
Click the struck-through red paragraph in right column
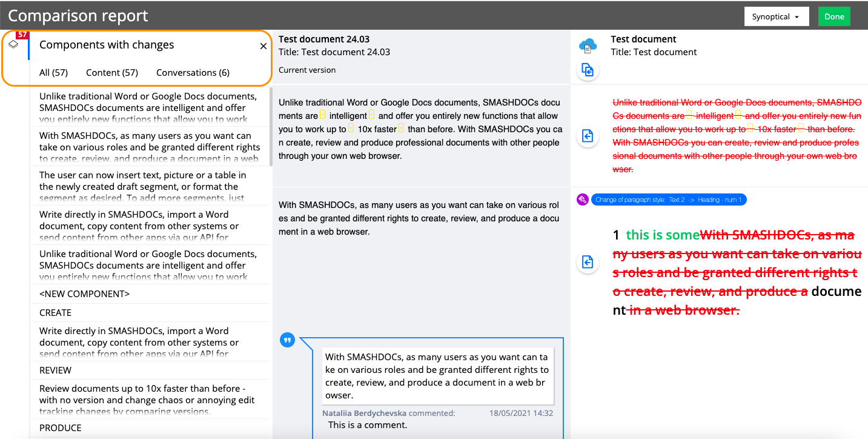[x=737, y=136]
